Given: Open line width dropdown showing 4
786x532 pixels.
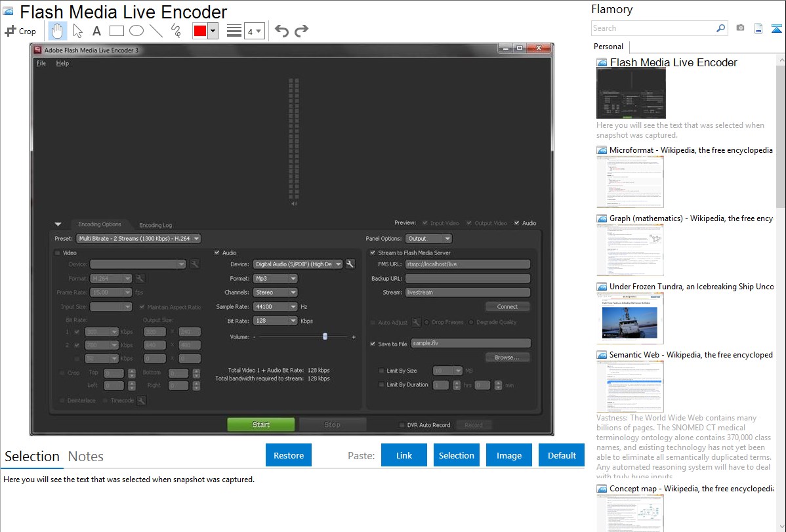Looking at the screenshot, I should coord(254,31).
